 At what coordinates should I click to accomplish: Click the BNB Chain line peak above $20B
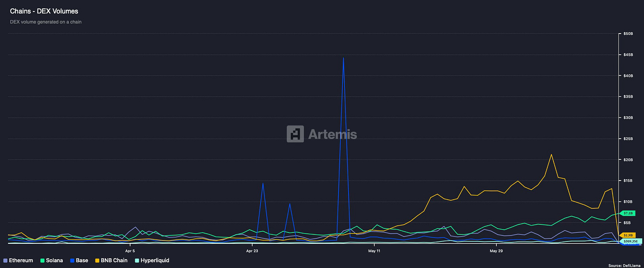(551, 155)
